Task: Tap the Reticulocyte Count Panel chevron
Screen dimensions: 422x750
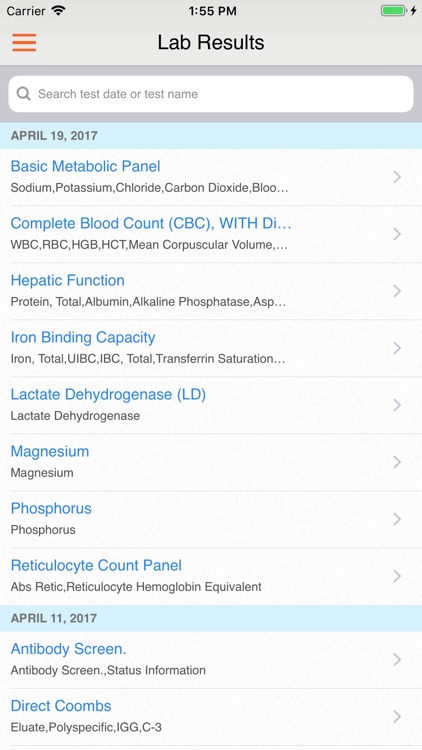Action: (x=397, y=576)
